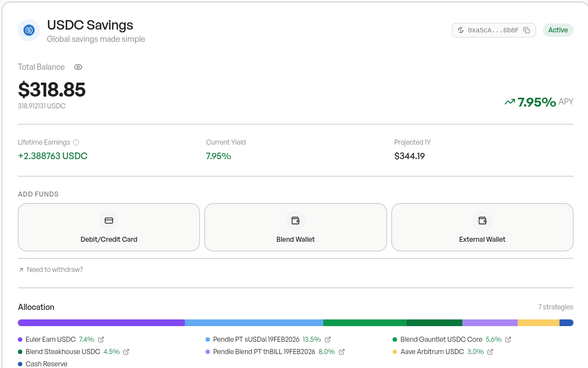Viewport: 588px width, 368px height.
Task: Click the blue dot beside Cash Reserve
Action: [20, 364]
